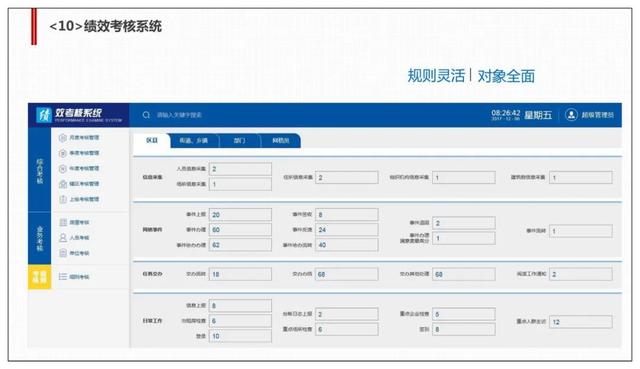Select the 人员考核 person icon
This screenshot has height=369, width=640.
point(63,238)
